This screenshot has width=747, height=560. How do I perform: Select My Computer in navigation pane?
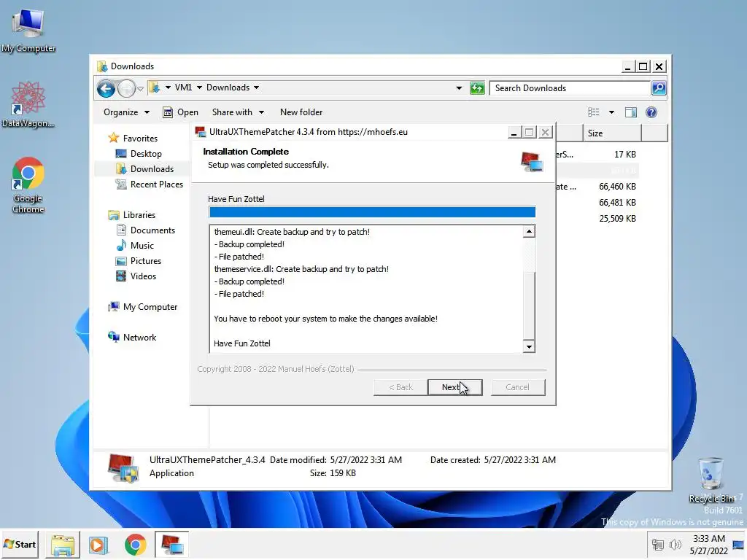click(143, 307)
